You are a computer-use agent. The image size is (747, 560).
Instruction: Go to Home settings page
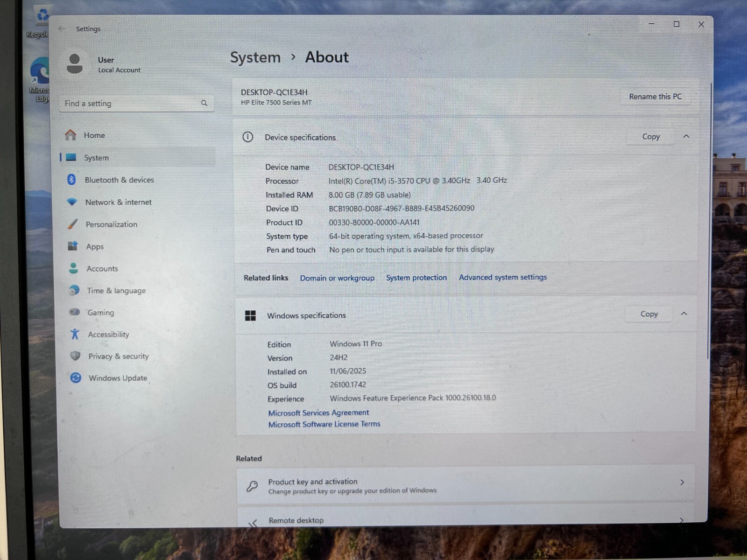point(138,135)
